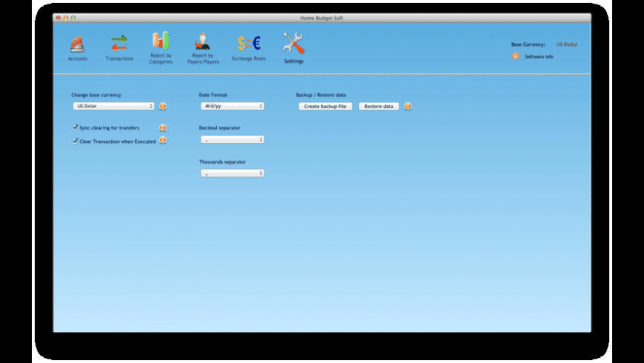Viewport: 644px width, 363px height.
Task: Close the Home Budget Soft window
Action: (58, 18)
